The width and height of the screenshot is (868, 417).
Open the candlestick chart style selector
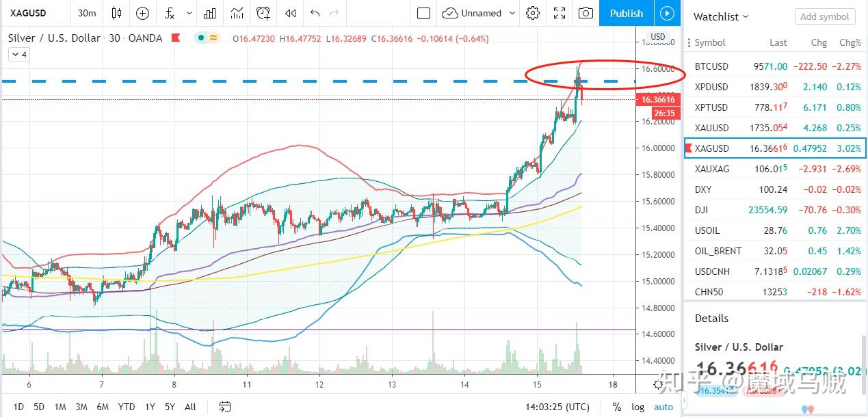[116, 13]
